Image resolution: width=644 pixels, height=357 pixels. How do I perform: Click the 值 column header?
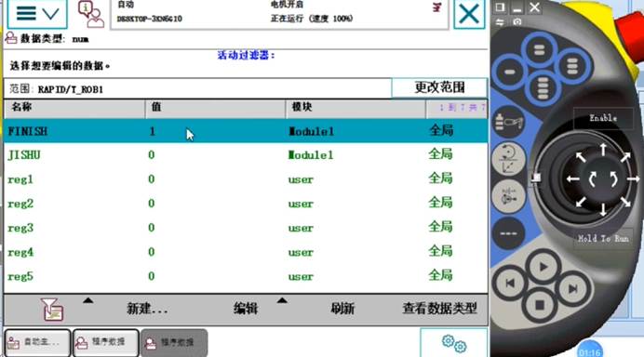point(215,108)
